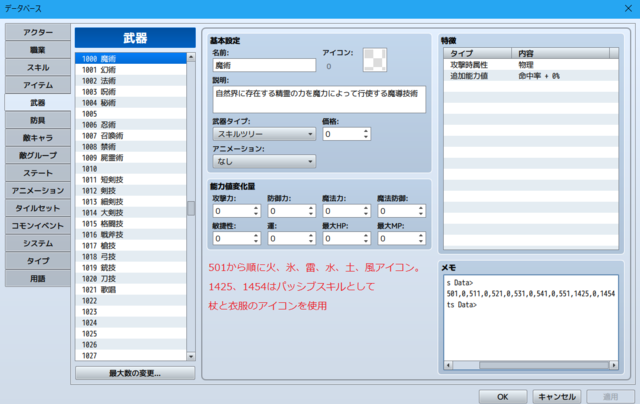
Task: Open the 用語 tab
Action: pyautogui.click(x=38, y=278)
